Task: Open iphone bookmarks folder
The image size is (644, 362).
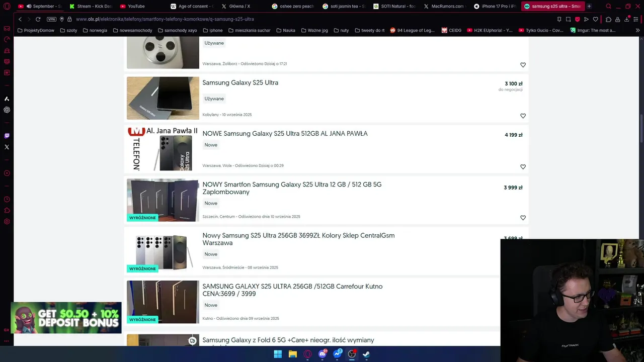Action: [x=212, y=30]
